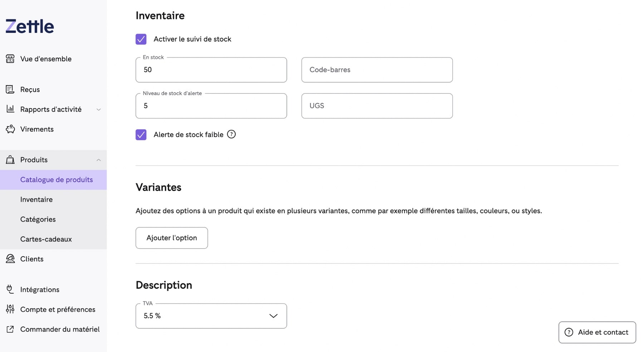Click the help icon beside Alerte de stock faible
Screen dimensions: 644x352
[231, 134]
